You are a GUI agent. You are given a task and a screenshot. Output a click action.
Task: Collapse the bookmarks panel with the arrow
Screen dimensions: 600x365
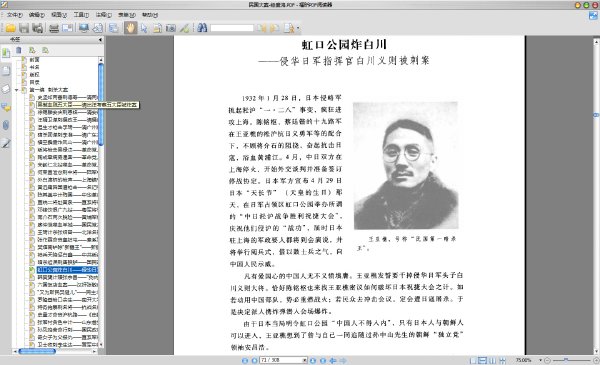tap(100, 39)
